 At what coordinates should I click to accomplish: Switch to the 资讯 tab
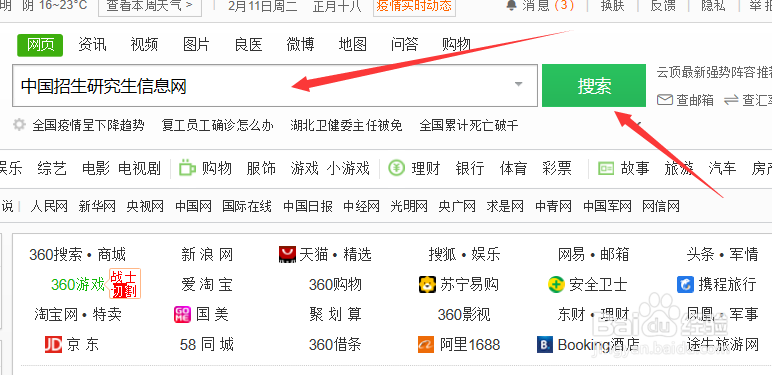point(92,45)
